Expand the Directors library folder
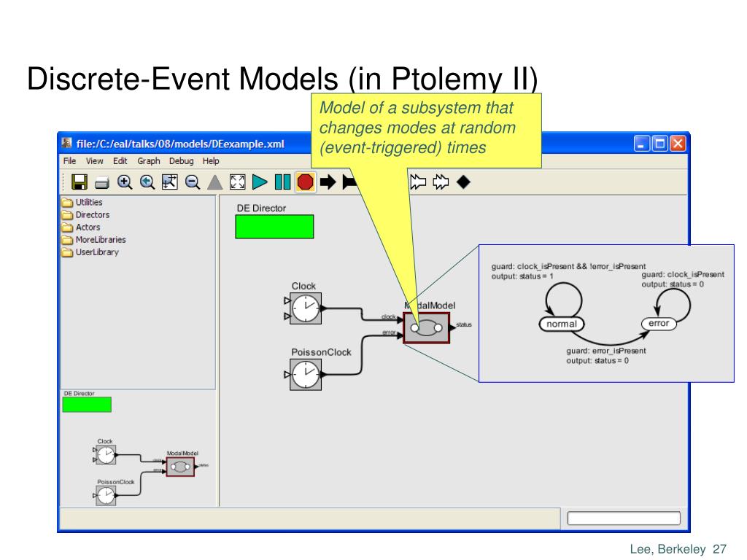The width and height of the screenshot is (747, 560). (86, 215)
